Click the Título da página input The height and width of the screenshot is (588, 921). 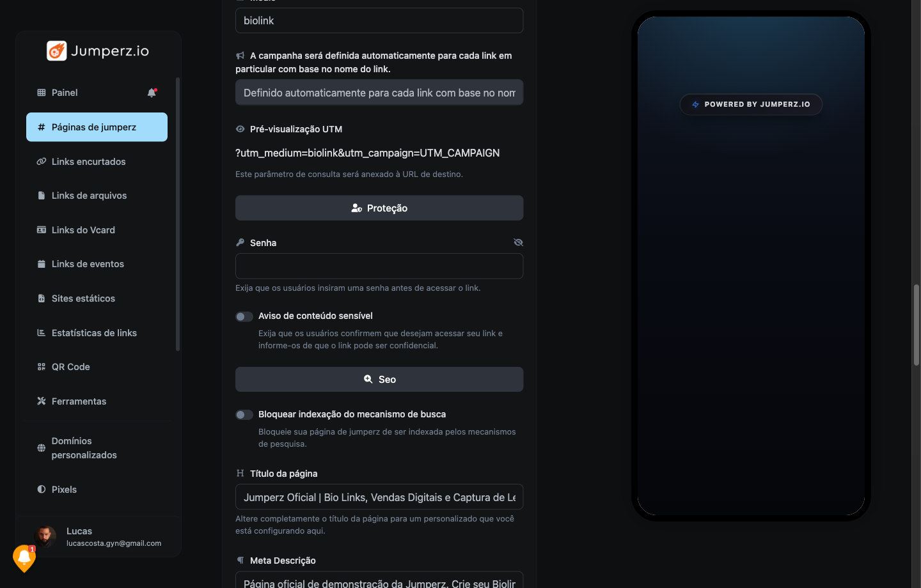(379, 497)
